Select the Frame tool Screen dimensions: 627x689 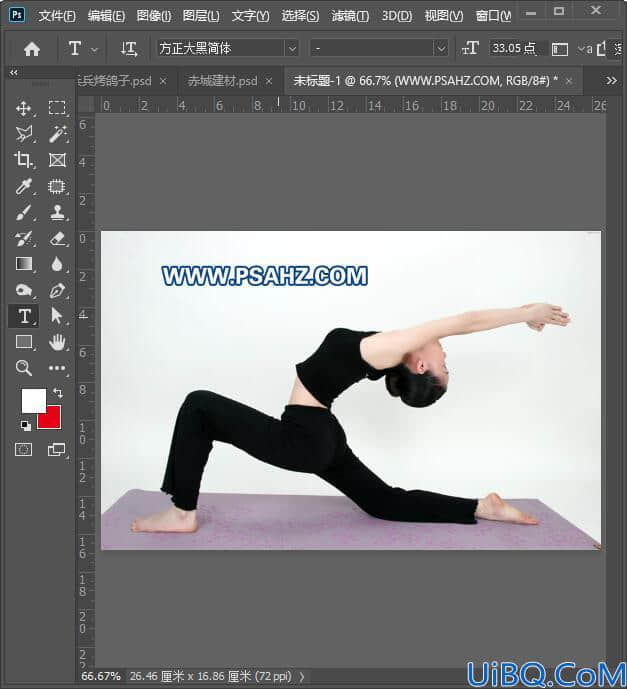tap(57, 160)
